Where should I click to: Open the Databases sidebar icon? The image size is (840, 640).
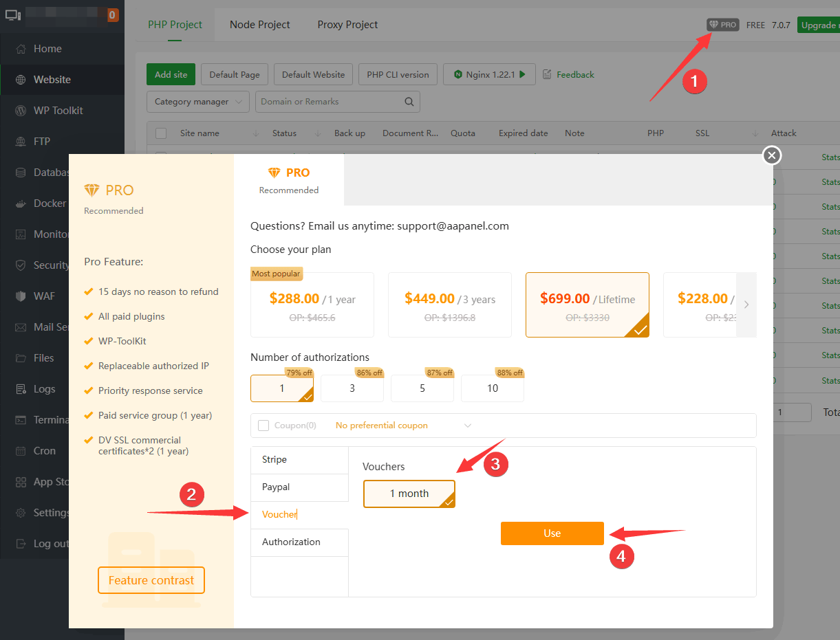pyautogui.click(x=21, y=173)
